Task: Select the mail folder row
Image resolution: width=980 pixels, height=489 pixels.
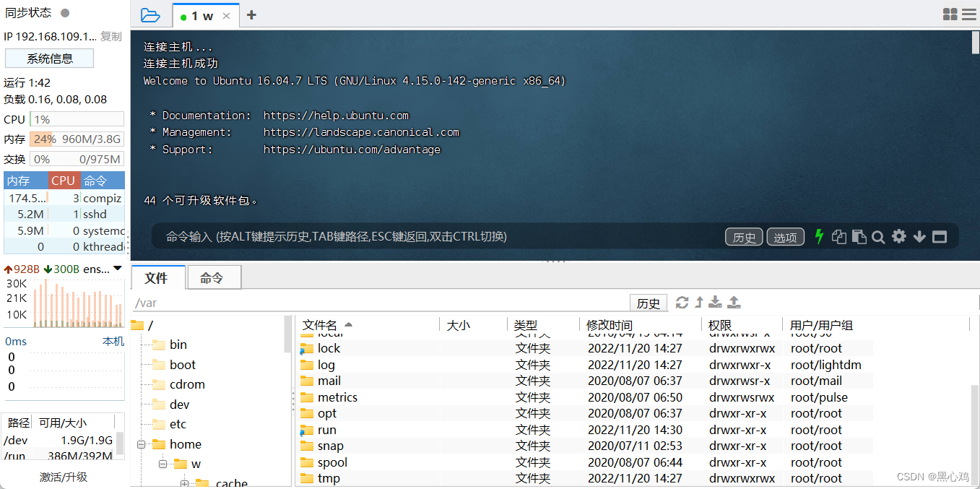Action: click(586, 381)
